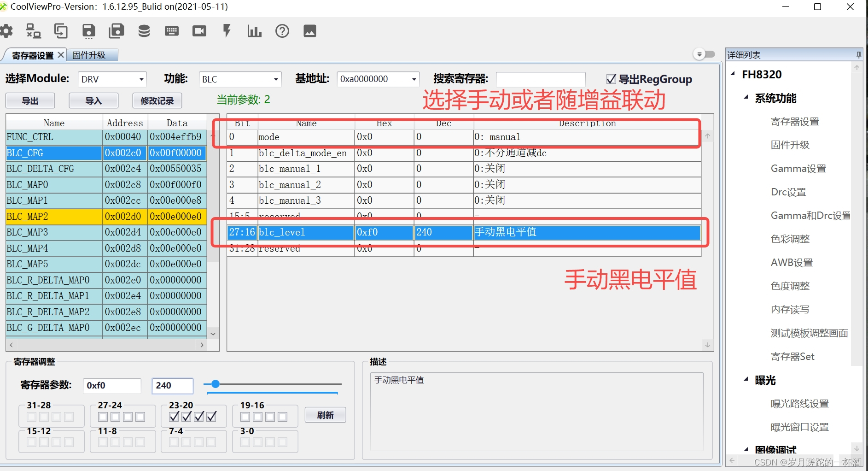Close the 寄存器设置 tab
Viewport: 868px width, 471px height.
[x=61, y=55]
